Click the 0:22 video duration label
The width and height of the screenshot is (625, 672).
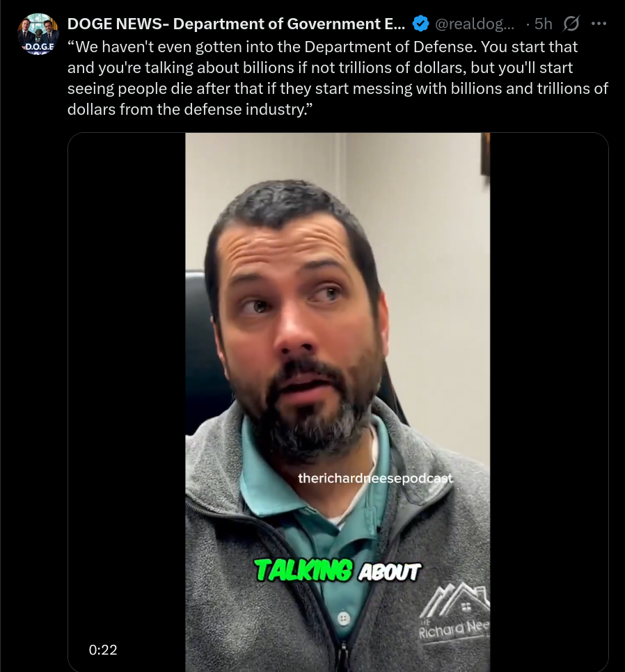[103, 650]
